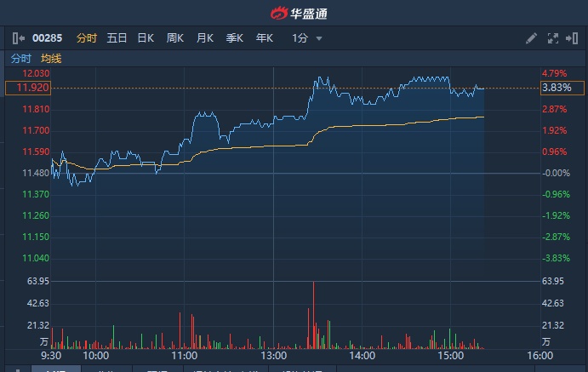Expand the minute interval dropdown arrow

pos(319,38)
